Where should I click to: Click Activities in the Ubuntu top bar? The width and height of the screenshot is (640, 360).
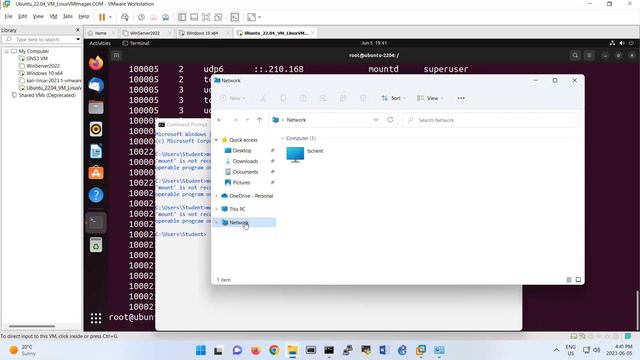click(x=100, y=43)
